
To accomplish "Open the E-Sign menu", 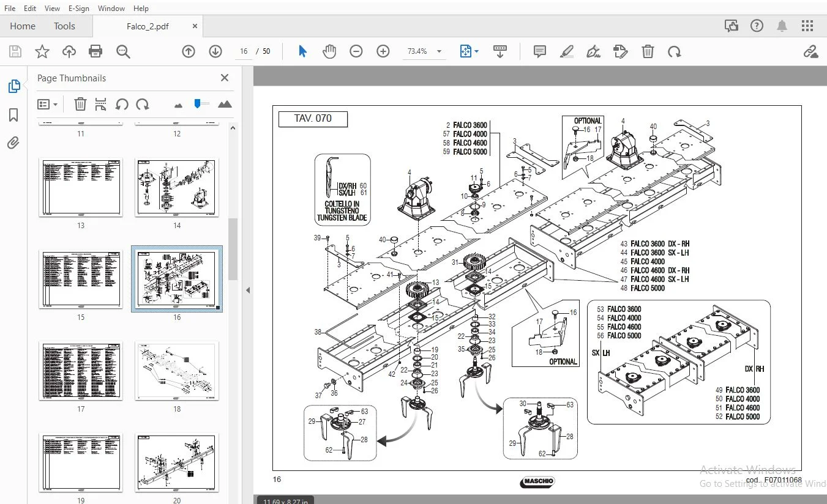I will 79,8.
